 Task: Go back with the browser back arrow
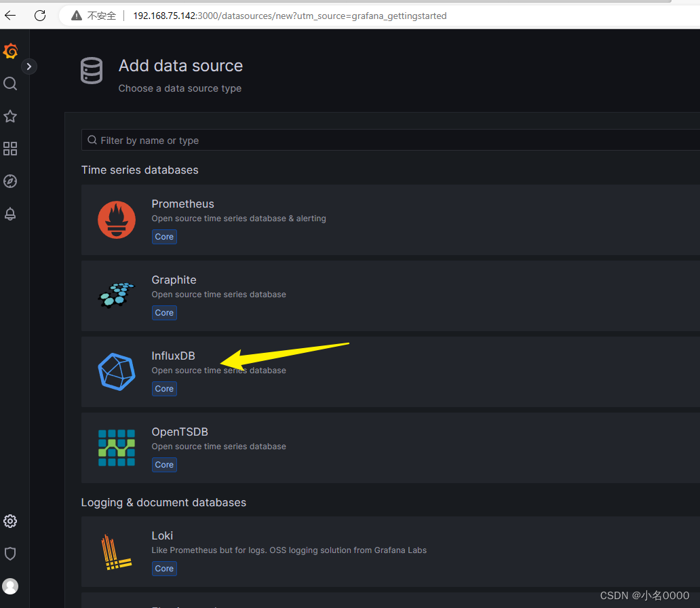pyautogui.click(x=10, y=16)
